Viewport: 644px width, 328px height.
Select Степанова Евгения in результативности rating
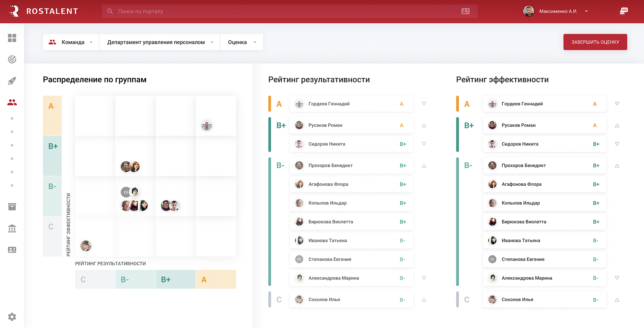351,259
